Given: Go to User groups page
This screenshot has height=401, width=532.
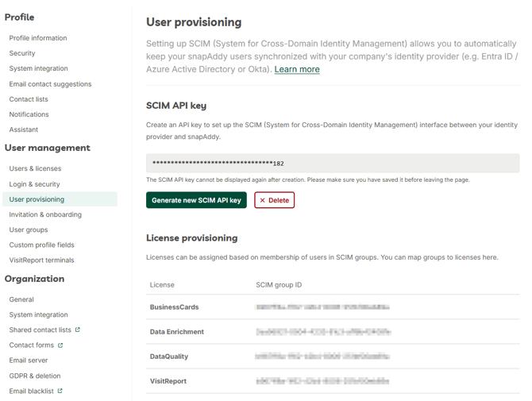Looking at the screenshot, I should [29, 229].
